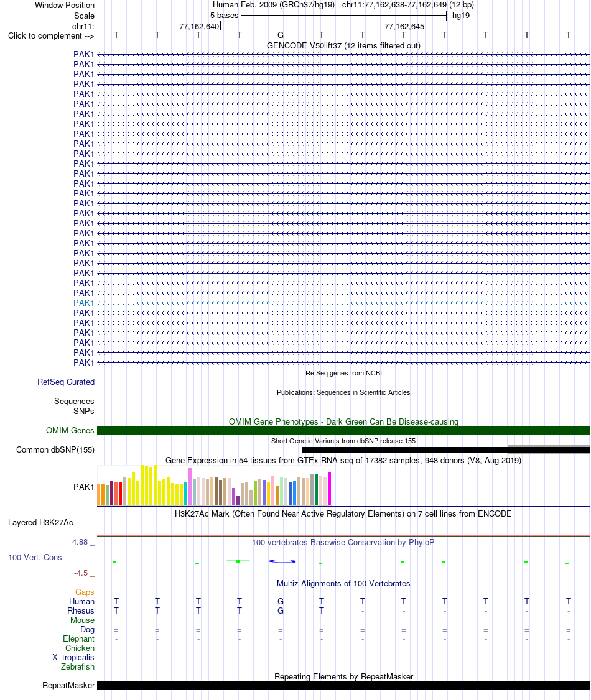
Task: Click the 4.88 PhyloP upper scale value
Action: tap(80, 542)
